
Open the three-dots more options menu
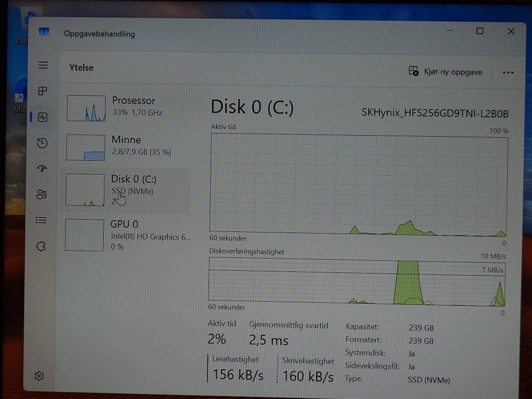pos(508,73)
